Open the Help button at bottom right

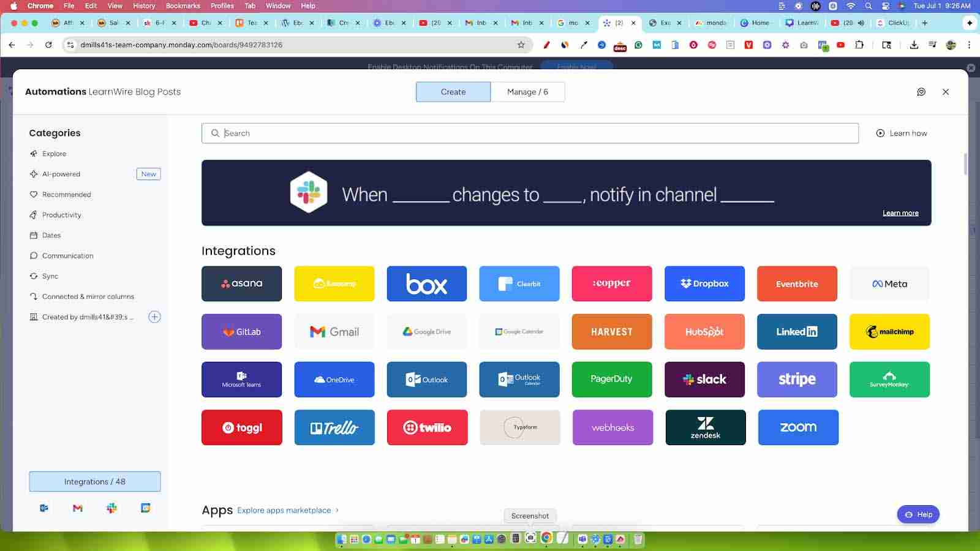coord(918,514)
